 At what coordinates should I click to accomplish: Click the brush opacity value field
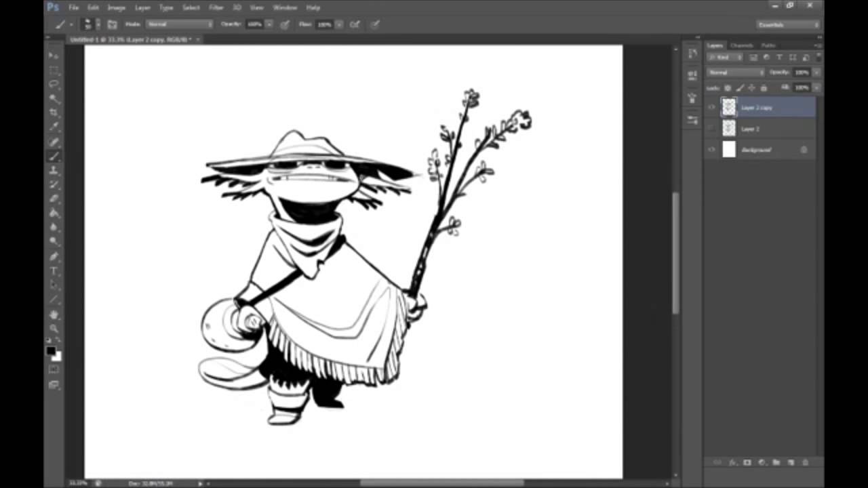point(254,24)
